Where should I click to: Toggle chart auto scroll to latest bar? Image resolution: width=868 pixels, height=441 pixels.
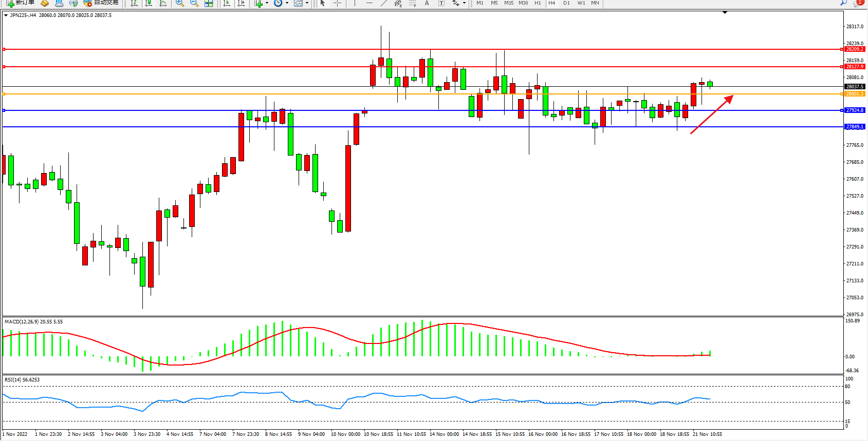tap(227, 3)
